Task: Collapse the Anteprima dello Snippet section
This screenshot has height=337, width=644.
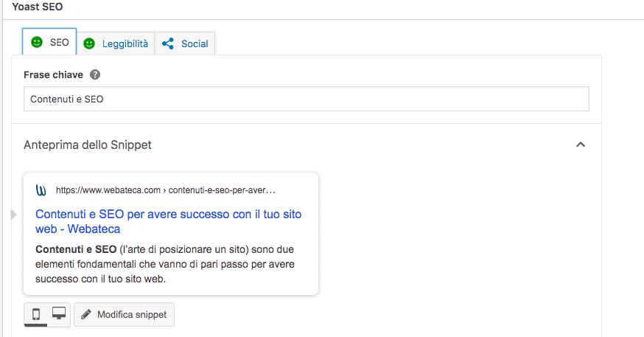Action: pos(581,145)
